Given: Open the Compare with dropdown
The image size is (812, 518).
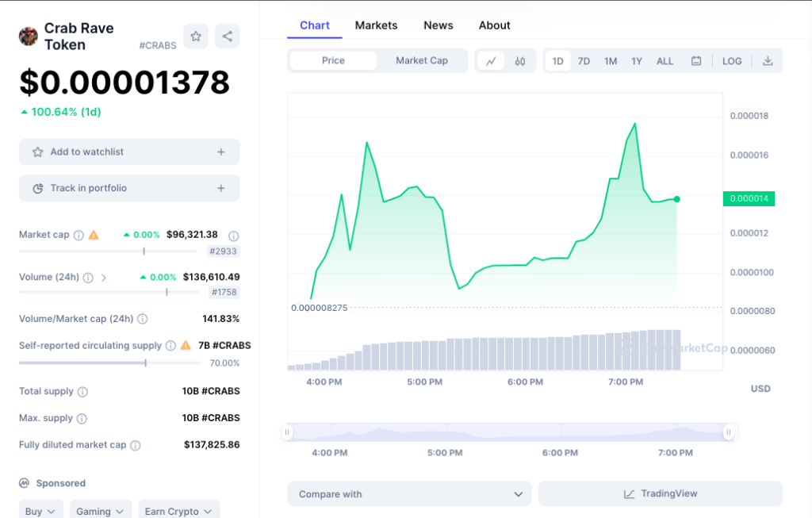Looking at the screenshot, I should point(408,493).
